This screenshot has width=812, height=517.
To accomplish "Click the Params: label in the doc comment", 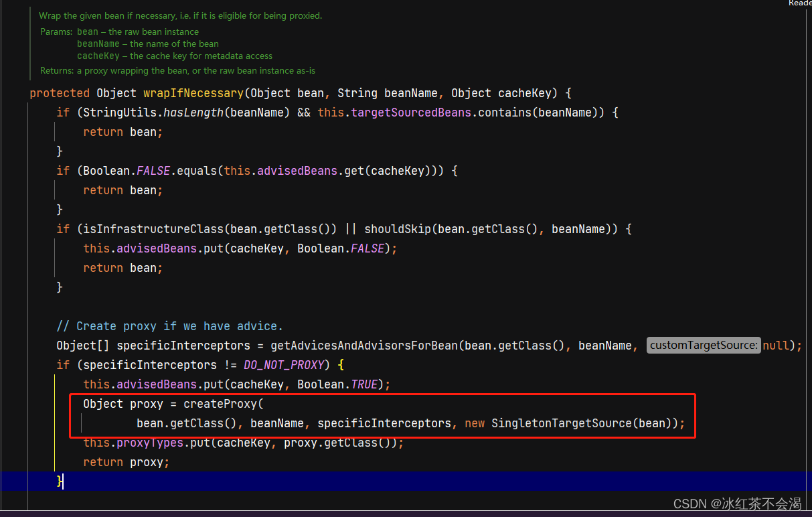I will point(56,31).
